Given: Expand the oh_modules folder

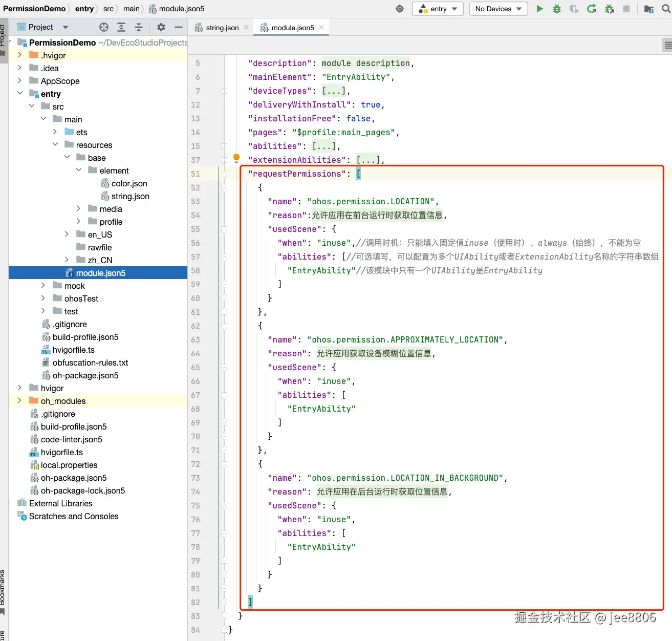Looking at the screenshot, I should pyautogui.click(x=19, y=401).
